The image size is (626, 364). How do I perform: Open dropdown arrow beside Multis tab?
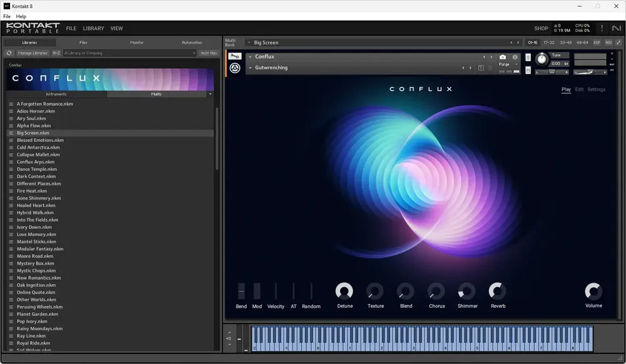click(210, 94)
